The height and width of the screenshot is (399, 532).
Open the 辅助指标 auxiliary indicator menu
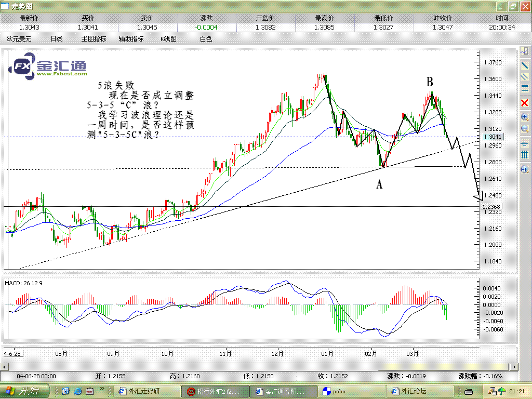[131, 38]
